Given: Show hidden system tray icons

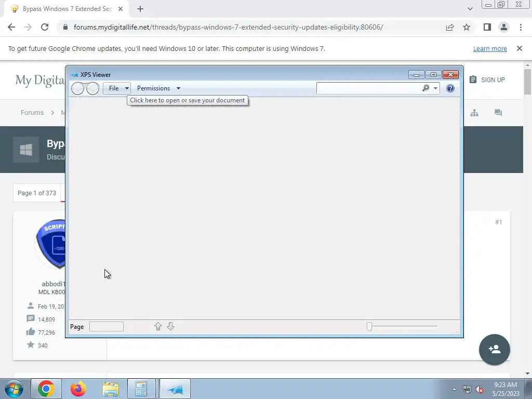Looking at the screenshot, I should coord(454,389).
